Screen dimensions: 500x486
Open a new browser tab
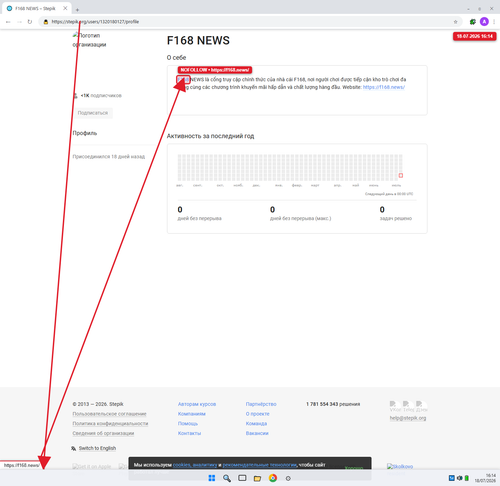click(x=77, y=9)
